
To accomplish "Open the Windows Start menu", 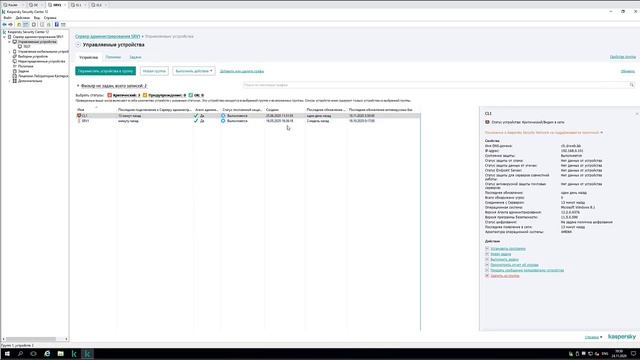I will pos(7,353).
